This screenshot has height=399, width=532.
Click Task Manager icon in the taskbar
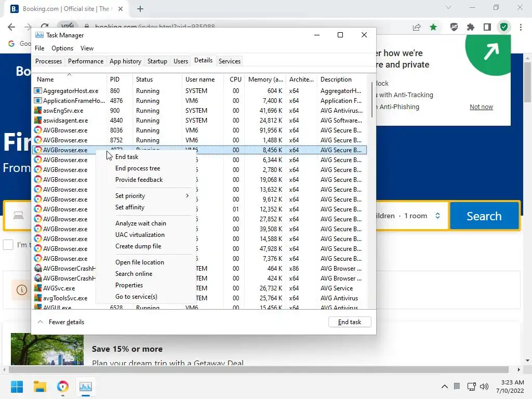tap(86, 387)
